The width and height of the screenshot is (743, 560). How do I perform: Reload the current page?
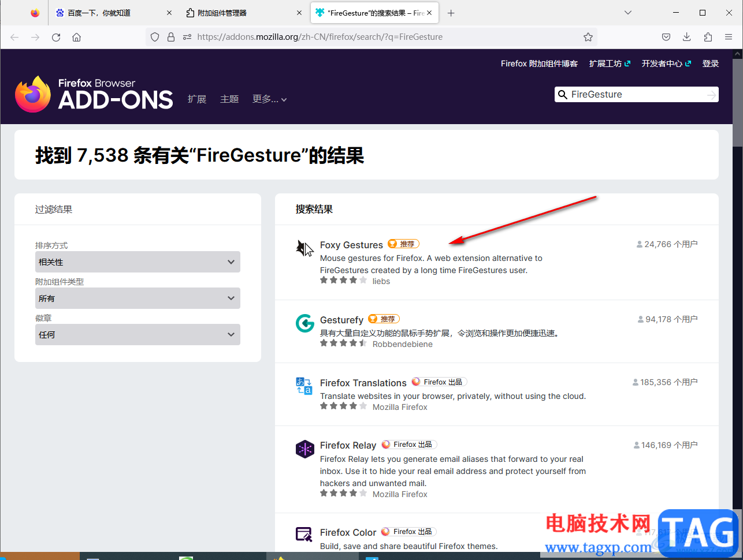coord(56,37)
